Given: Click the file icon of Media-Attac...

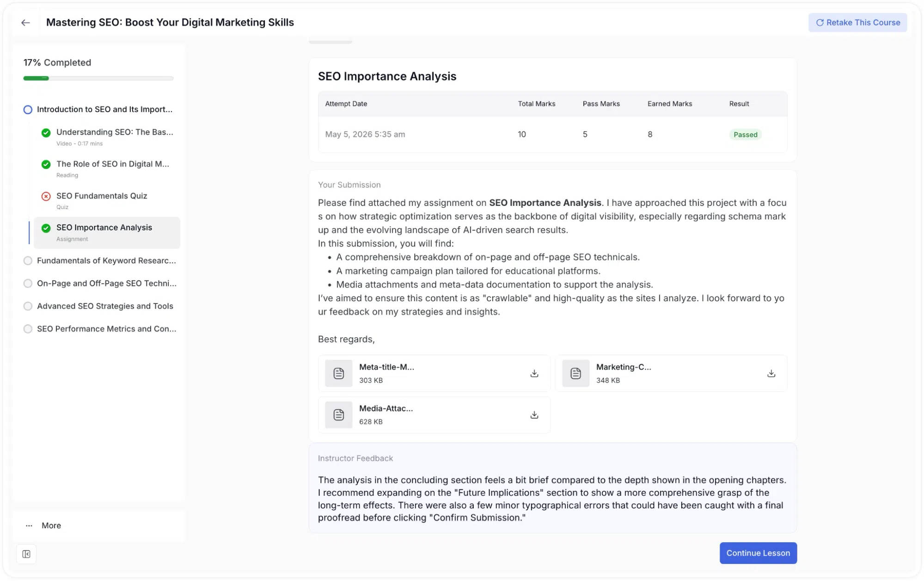Looking at the screenshot, I should pos(339,415).
